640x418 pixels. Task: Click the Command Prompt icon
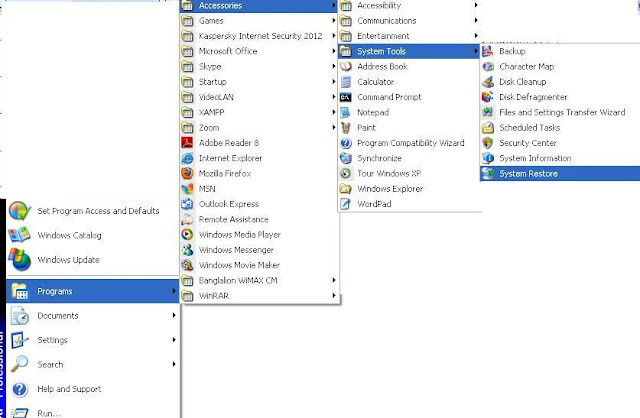click(346, 97)
